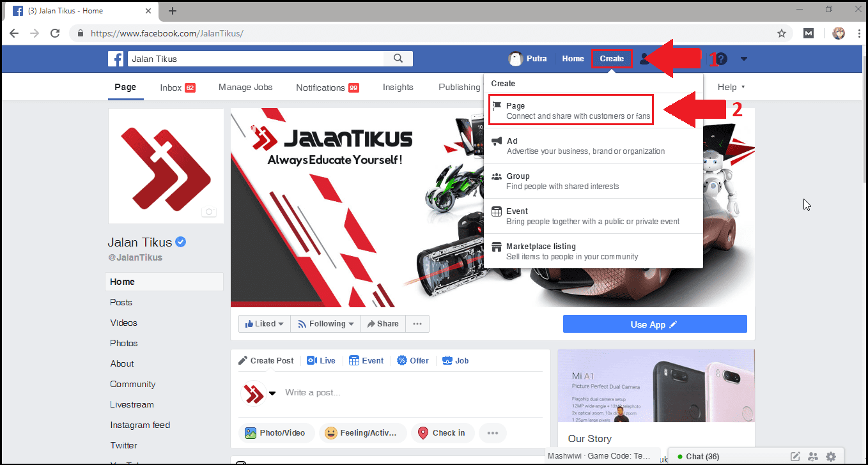Click the site lock icon in address bar

coord(81,33)
